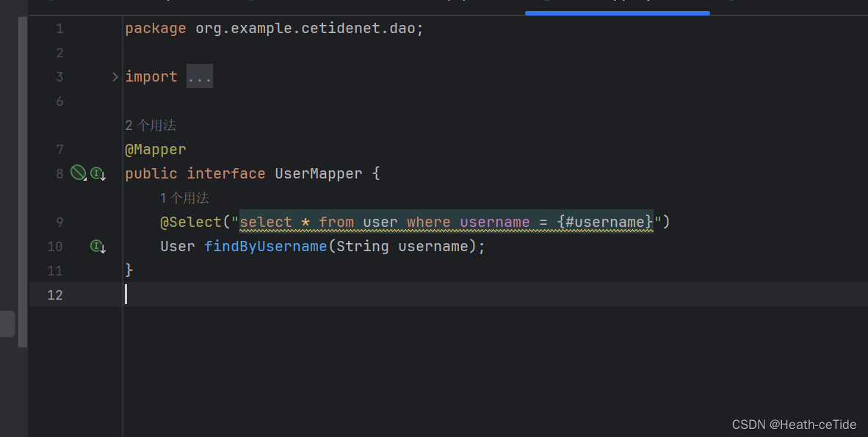Click the no-entry gutter icon on line 8
The height and width of the screenshot is (437, 868).
[x=78, y=173]
